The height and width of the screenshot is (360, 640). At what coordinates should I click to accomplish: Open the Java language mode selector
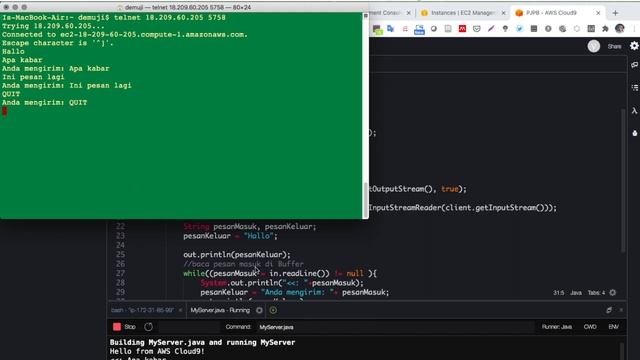576,293
